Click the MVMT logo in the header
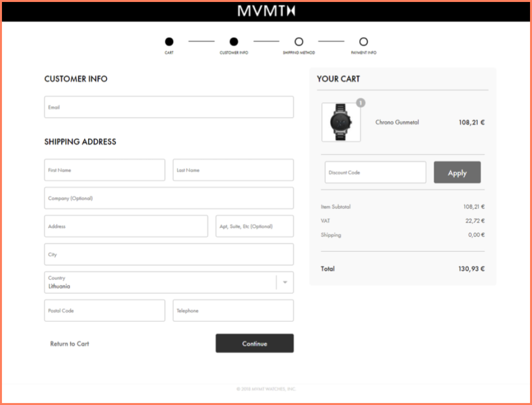The image size is (532, 405). (266, 10)
